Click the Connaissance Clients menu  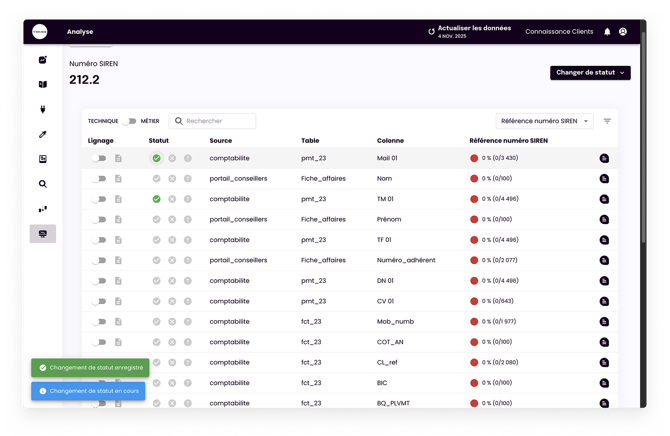(559, 32)
